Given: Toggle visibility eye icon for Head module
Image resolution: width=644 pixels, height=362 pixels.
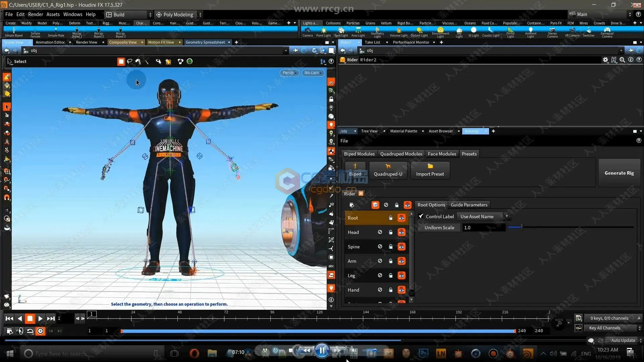Looking at the screenshot, I should [401, 232].
